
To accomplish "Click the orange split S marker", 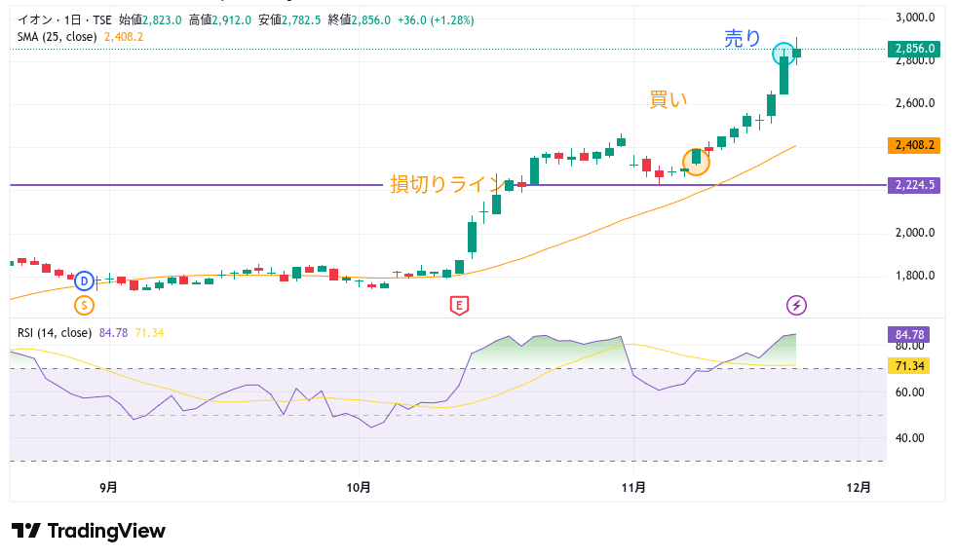I will pos(84,306).
